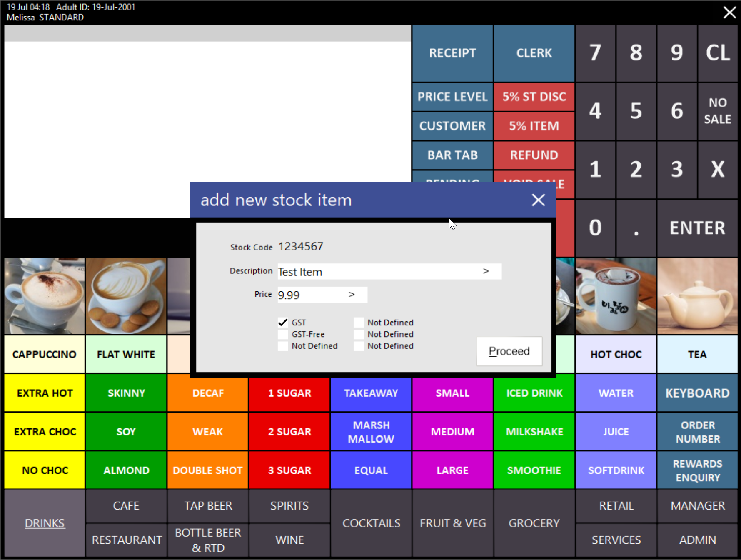This screenshot has width=741, height=560.
Task: Uncheck the GST tax checkbox
Action: [283, 322]
